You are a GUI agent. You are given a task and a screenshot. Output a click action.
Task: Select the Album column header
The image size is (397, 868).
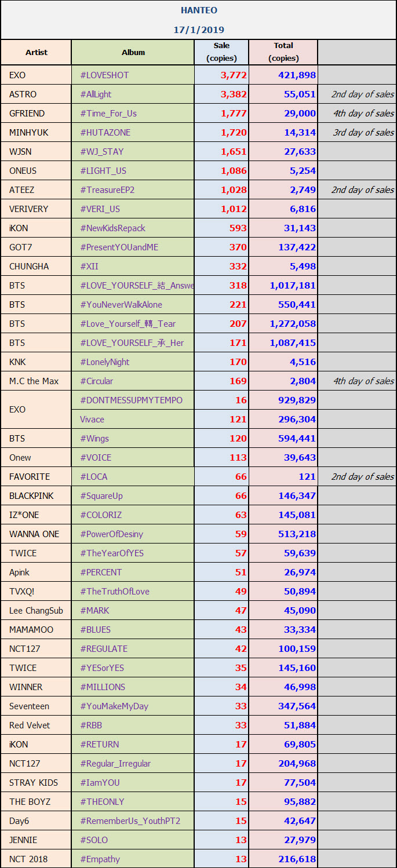point(133,53)
